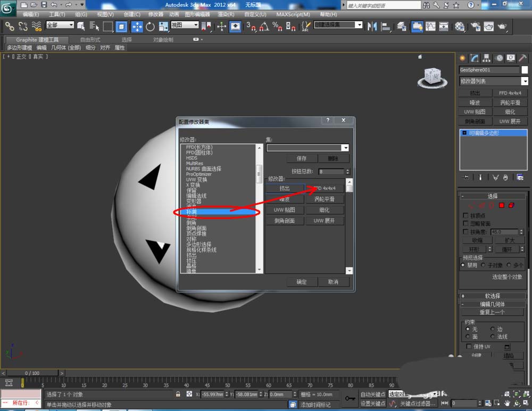Select the 子对象 radio button
The width and height of the screenshot is (532, 411).
484,265
